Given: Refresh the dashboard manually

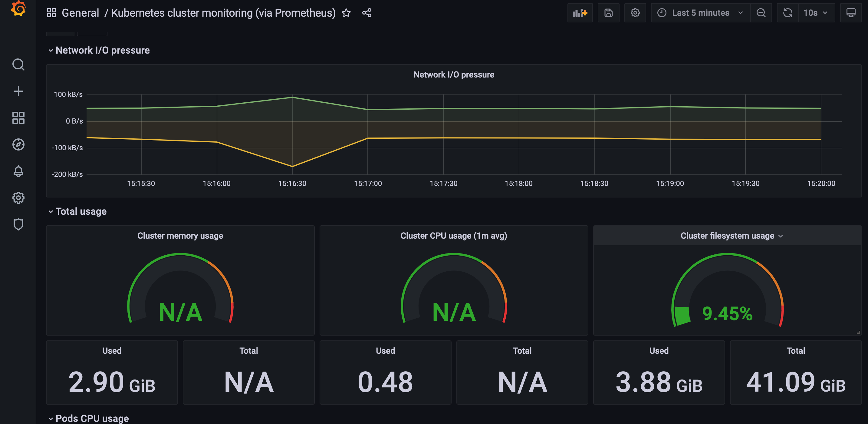Looking at the screenshot, I should 787,13.
